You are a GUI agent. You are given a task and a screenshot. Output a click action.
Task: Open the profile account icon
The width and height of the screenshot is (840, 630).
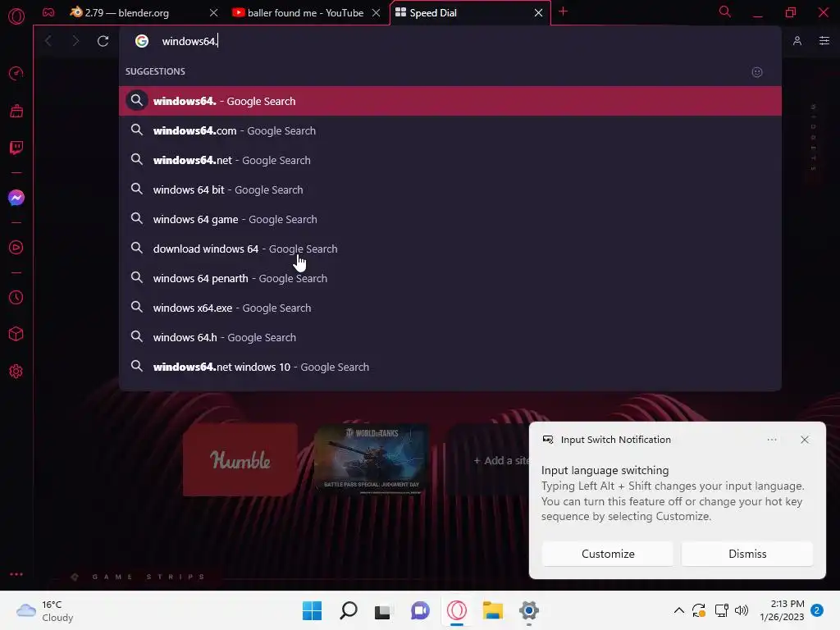tap(797, 41)
